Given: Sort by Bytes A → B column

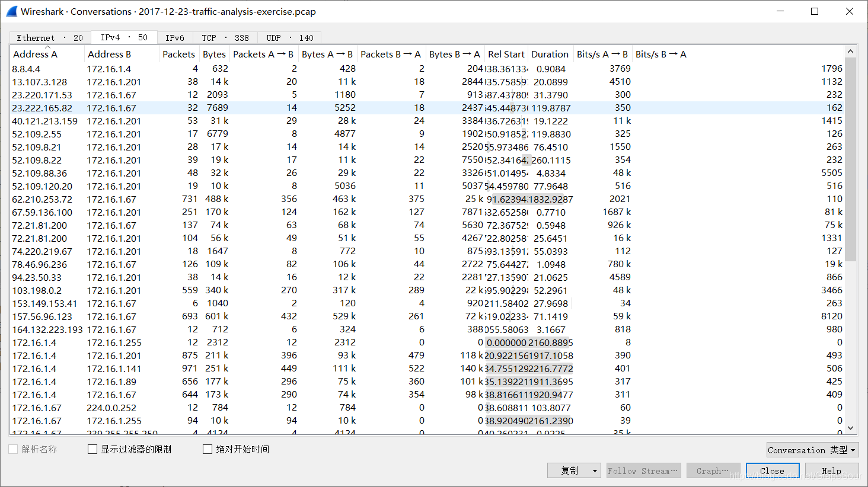Looking at the screenshot, I should [x=327, y=54].
